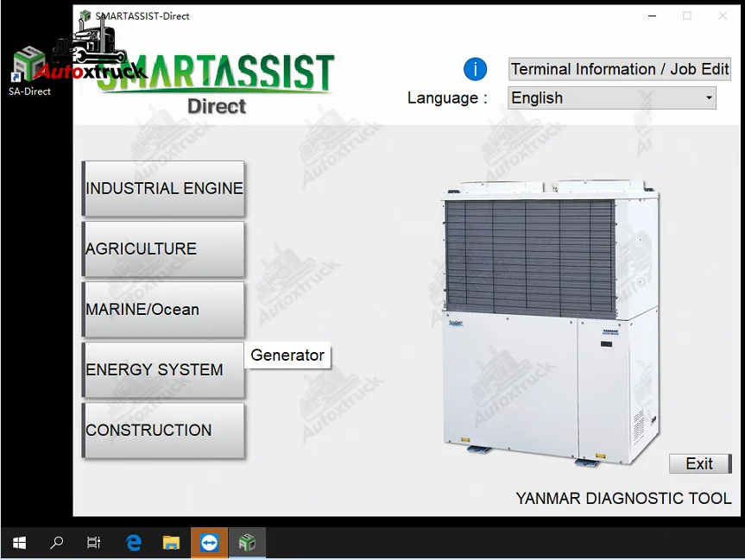Open Task View in the taskbar

click(93, 543)
